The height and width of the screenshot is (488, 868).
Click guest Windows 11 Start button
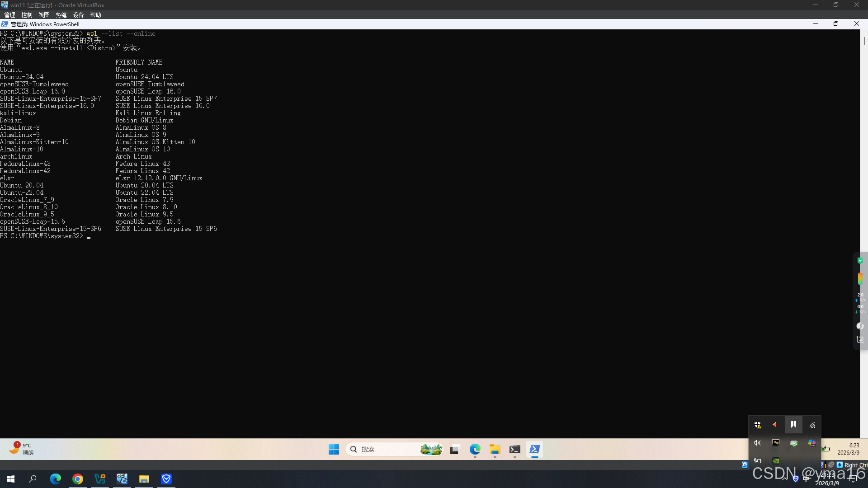(x=334, y=449)
